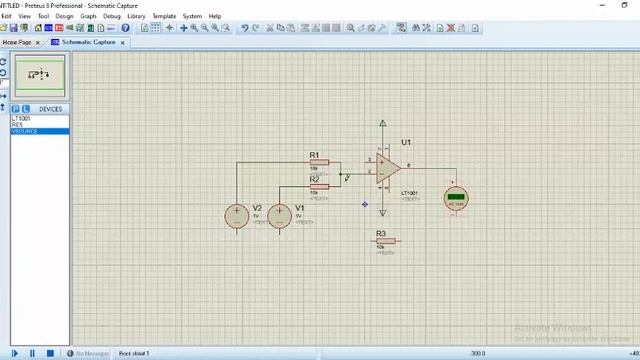Screen dimensions: 640x360
Task: Open the blue Help question-mark icon
Action: pos(126,28)
